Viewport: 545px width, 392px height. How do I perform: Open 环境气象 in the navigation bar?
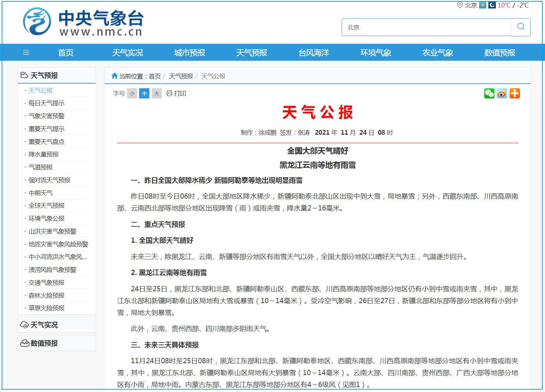click(x=376, y=53)
